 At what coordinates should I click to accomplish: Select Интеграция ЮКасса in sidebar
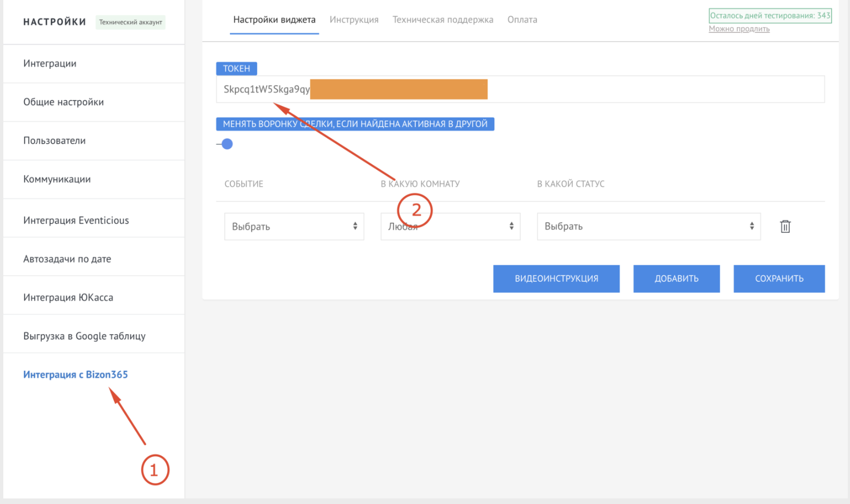click(x=68, y=298)
